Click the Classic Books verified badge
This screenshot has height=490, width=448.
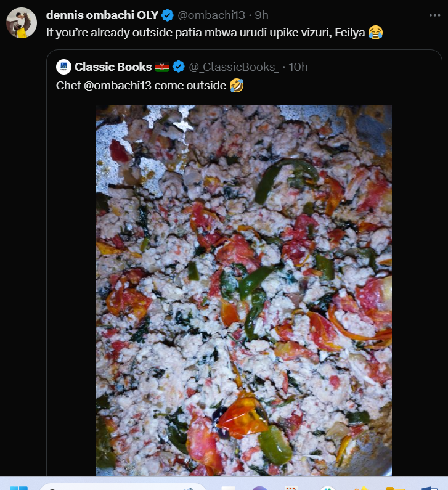point(178,67)
